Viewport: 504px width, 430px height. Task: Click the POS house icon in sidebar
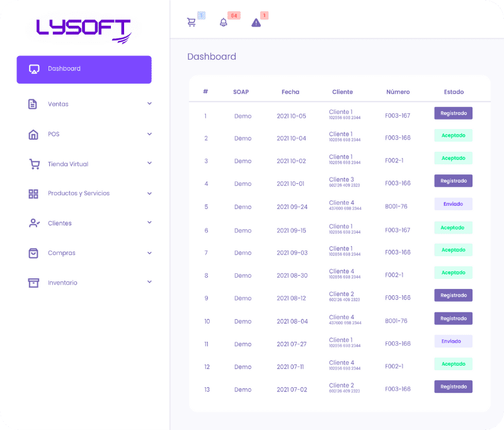[33, 134]
